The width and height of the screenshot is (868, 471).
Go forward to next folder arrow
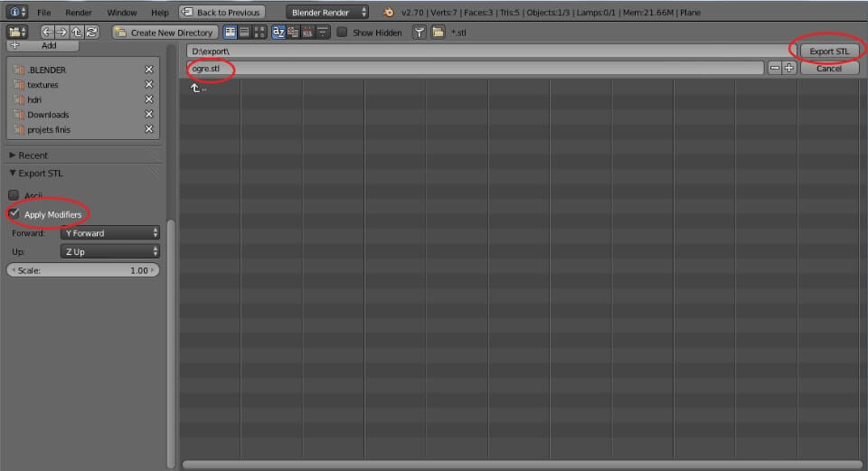click(62, 33)
